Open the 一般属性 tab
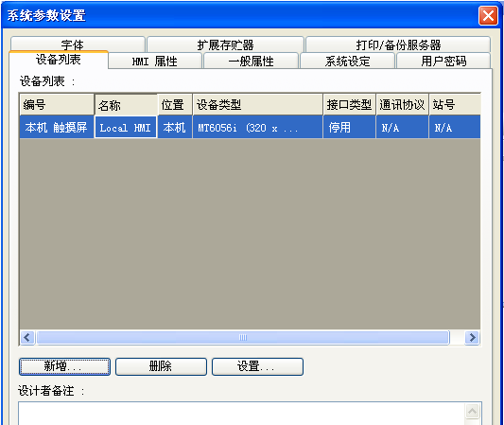The image size is (504, 425). pos(251,61)
